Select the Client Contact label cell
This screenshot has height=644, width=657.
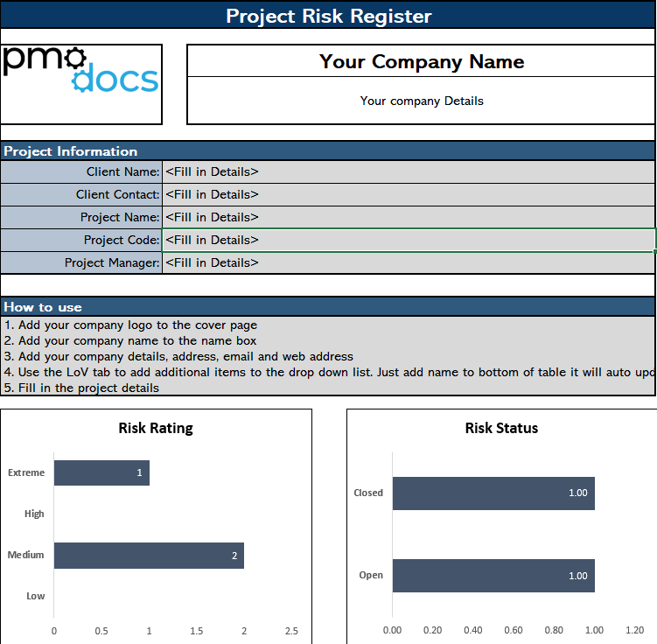pyautogui.click(x=81, y=194)
